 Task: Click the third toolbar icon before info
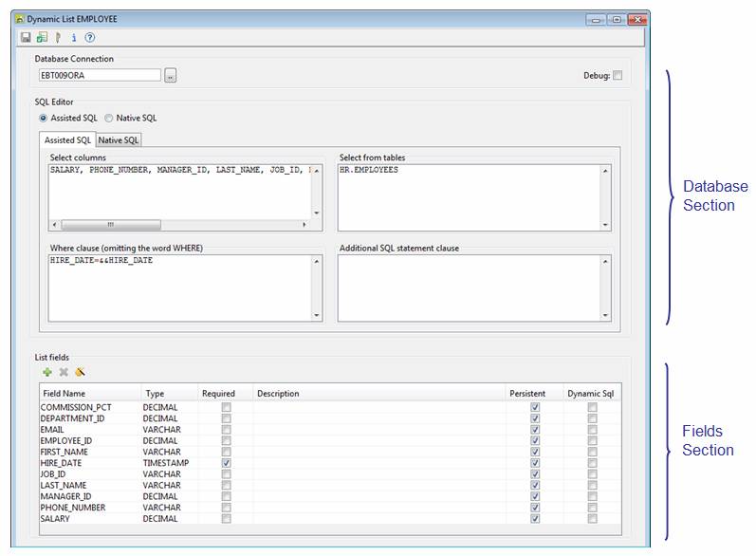(58, 38)
